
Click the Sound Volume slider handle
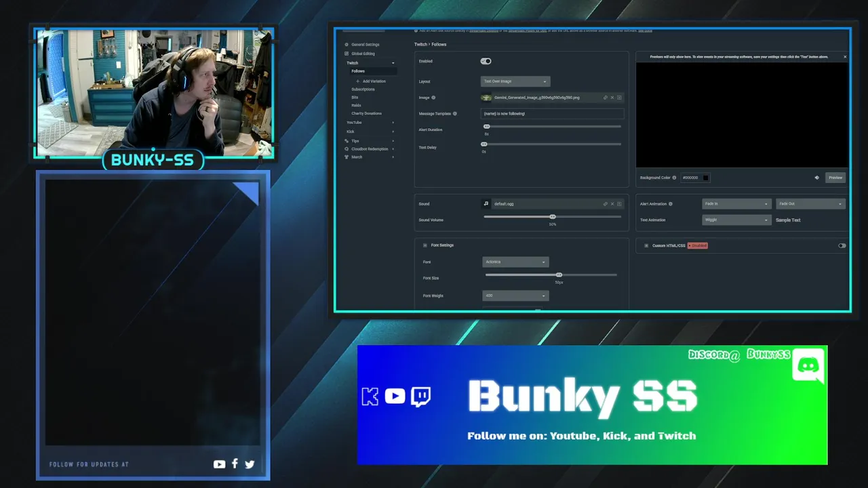pyautogui.click(x=553, y=216)
